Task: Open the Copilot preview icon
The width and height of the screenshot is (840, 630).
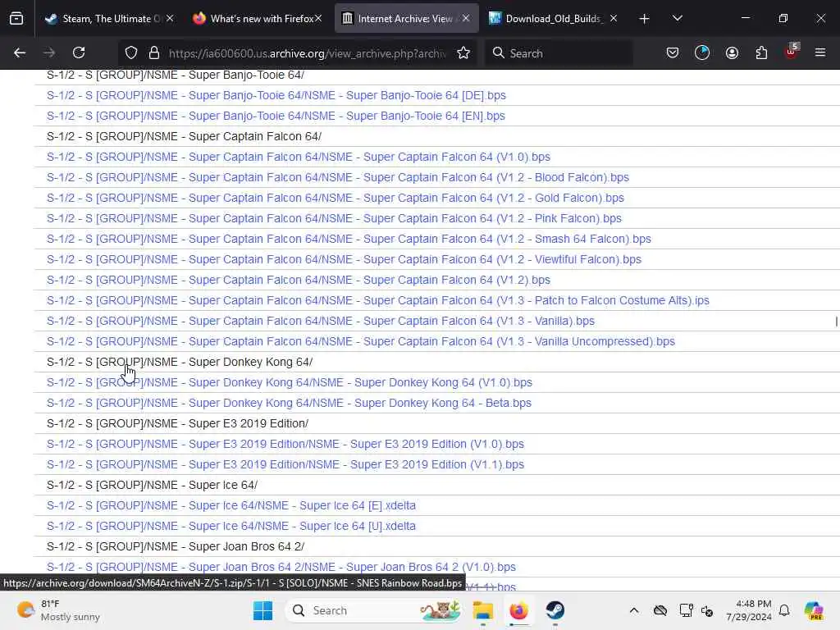Action: click(x=814, y=610)
